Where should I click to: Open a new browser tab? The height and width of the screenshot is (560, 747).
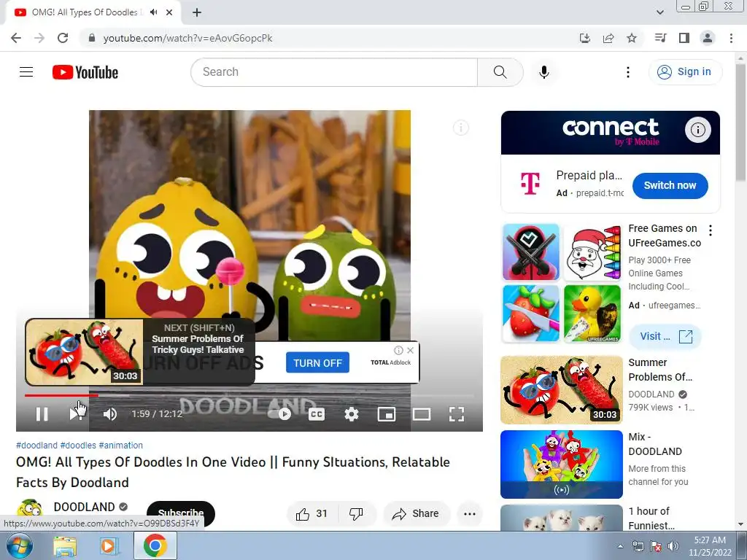click(x=197, y=12)
